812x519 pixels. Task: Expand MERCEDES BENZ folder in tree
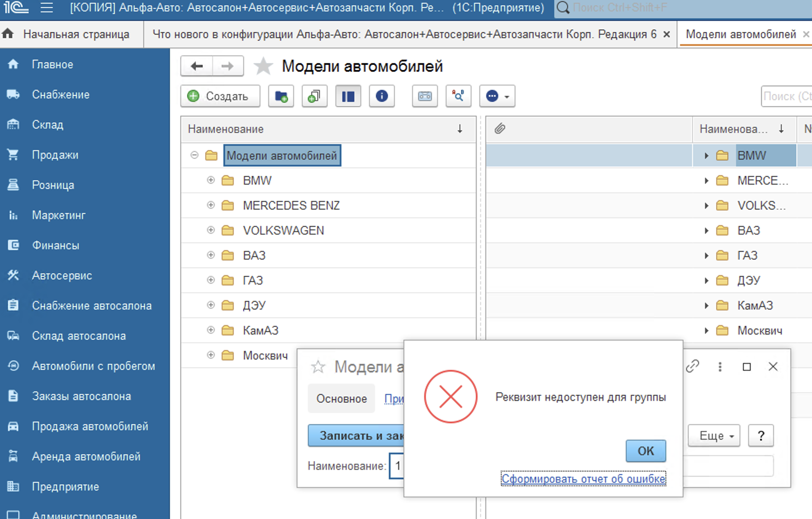(211, 205)
